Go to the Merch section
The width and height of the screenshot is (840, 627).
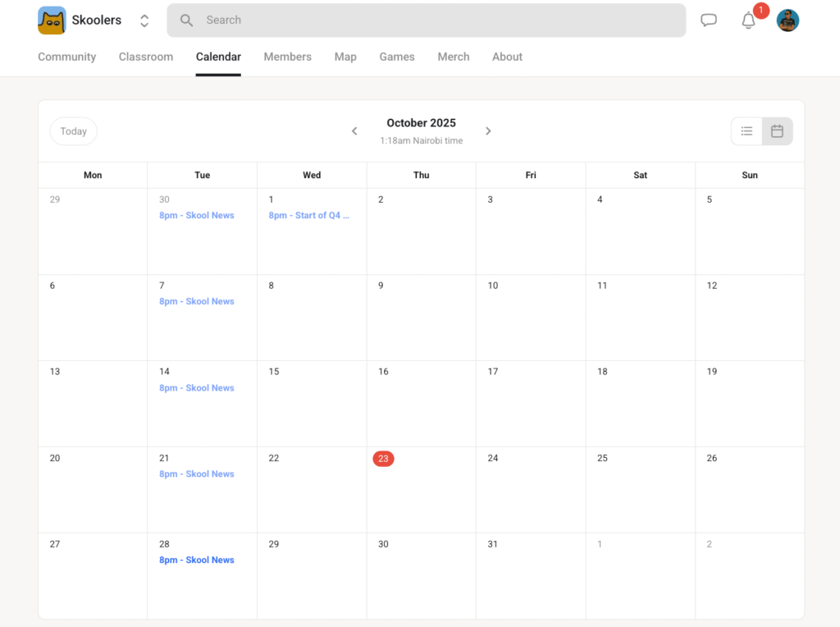tap(453, 57)
